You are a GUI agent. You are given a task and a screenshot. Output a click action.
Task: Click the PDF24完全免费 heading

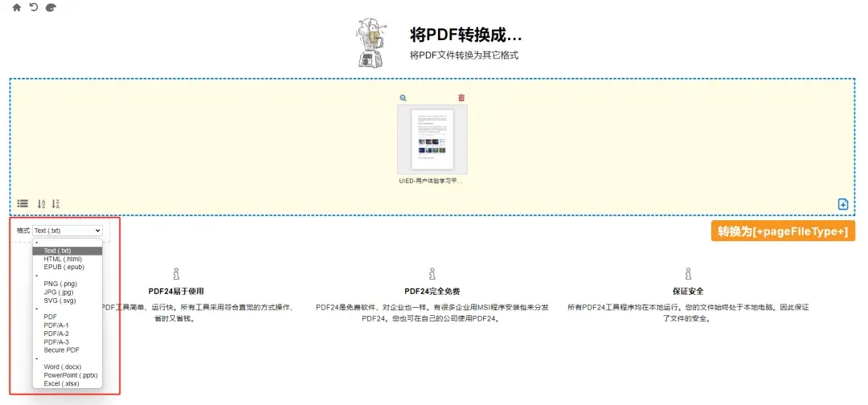tap(432, 291)
